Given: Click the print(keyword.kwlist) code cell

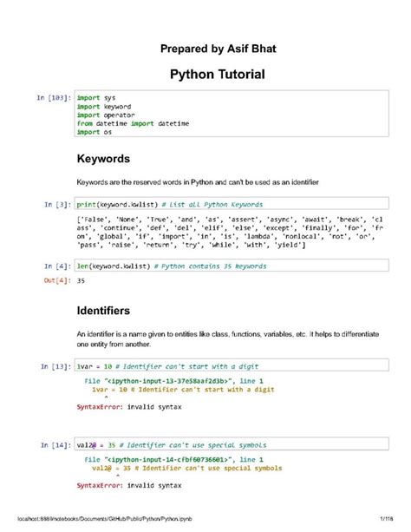Looking at the screenshot, I should [x=232, y=204].
